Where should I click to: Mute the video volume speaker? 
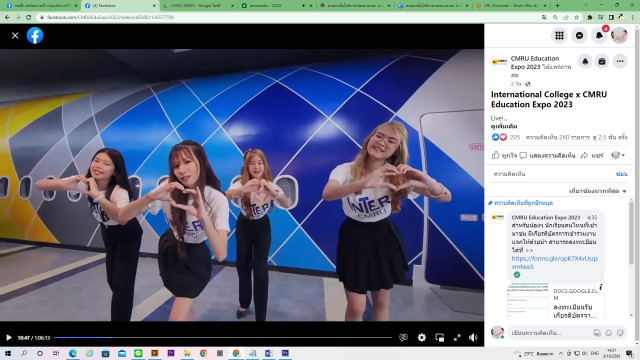[473, 338]
